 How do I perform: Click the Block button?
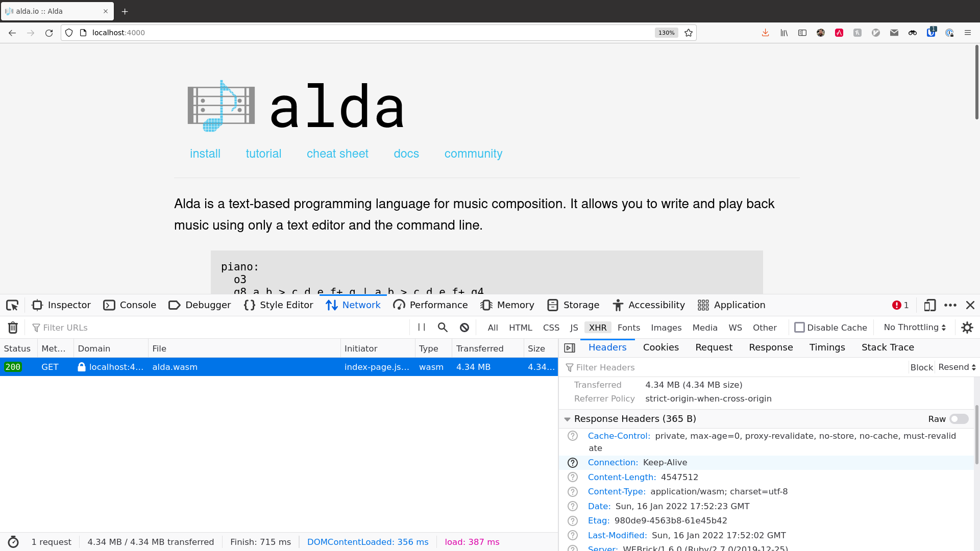[921, 367]
